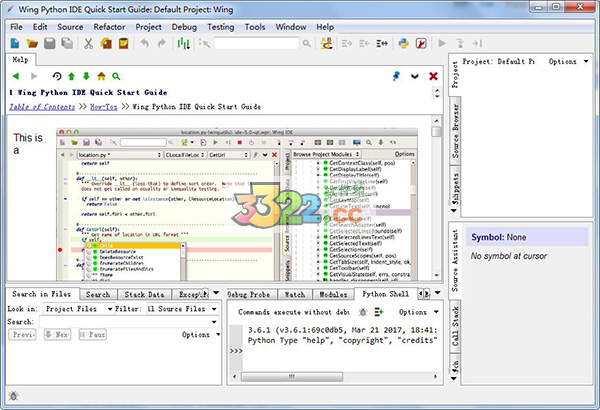Click the bug icon in status bar
The image size is (600, 410).
click(13, 396)
